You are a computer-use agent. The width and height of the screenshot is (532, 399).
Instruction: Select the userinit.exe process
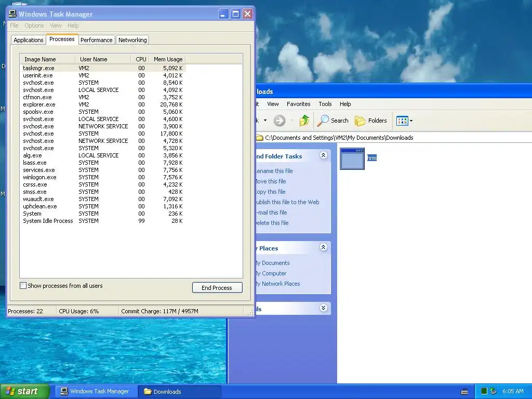click(103, 75)
